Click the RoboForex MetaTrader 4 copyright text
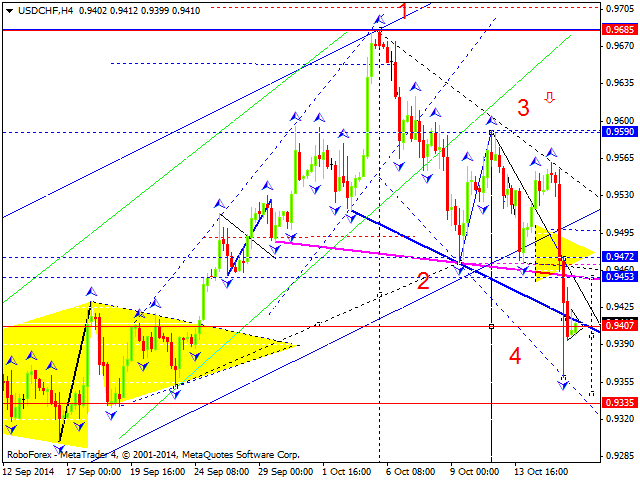Image resolution: width=640 pixels, height=480 pixels. (x=153, y=455)
